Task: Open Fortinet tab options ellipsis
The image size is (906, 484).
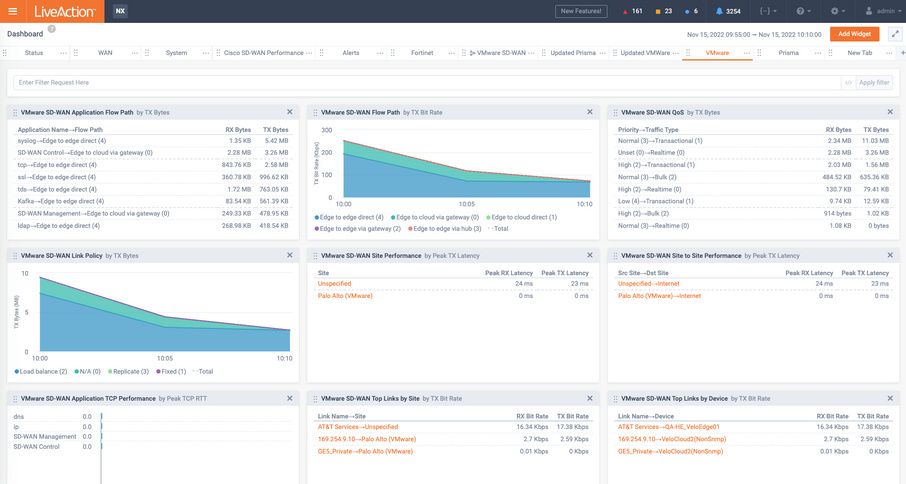Action: click(x=451, y=53)
